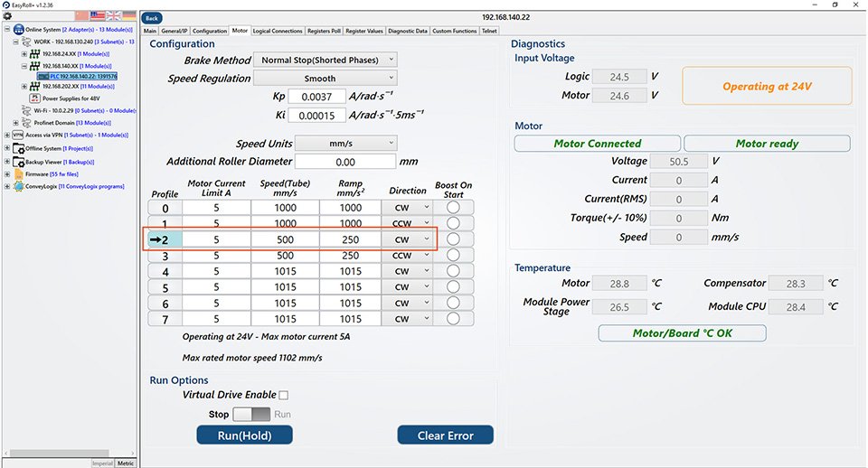Viewport: 868px width, 468px height.
Task: Open the settings gear icon
Action: [x=7, y=16]
